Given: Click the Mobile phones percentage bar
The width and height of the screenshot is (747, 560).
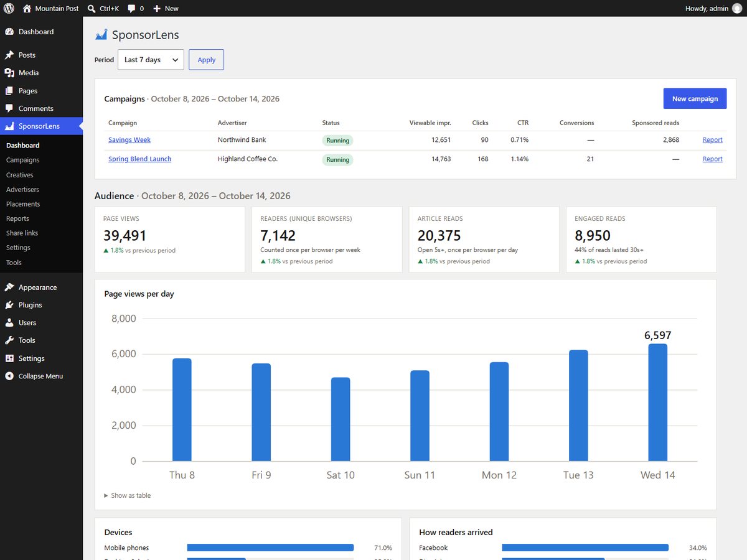Looking at the screenshot, I should 270,548.
